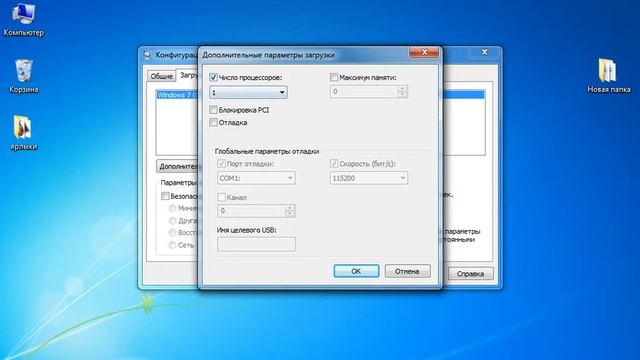The width and height of the screenshot is (640, 360).
Task: Open the processor count dropdown showing 1
Action: pyautogui.click(x=248, y=92)
